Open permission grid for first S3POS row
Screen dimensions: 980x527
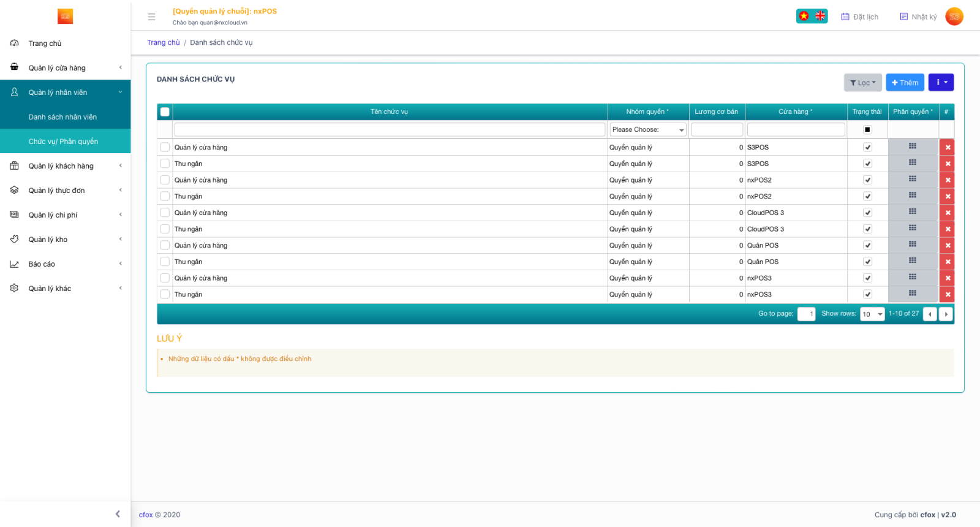(913, 146)
